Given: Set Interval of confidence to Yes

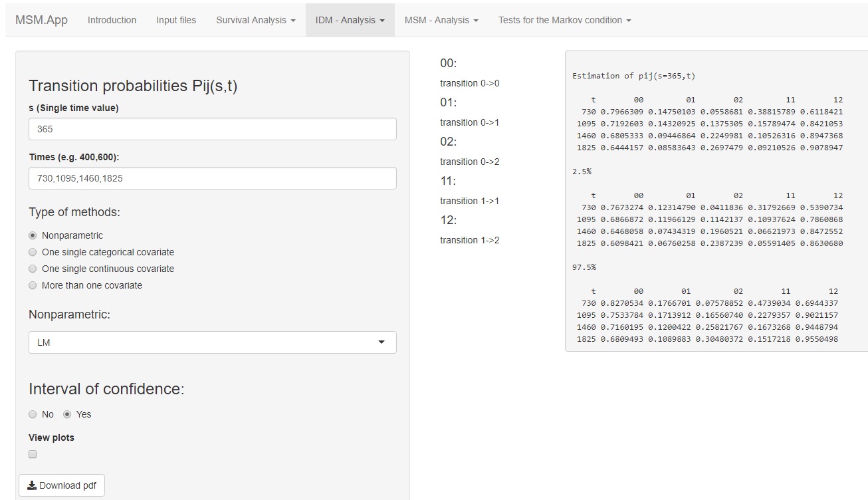Looking at the screenshot, I should pyautogui.click(x=67, y=414).
